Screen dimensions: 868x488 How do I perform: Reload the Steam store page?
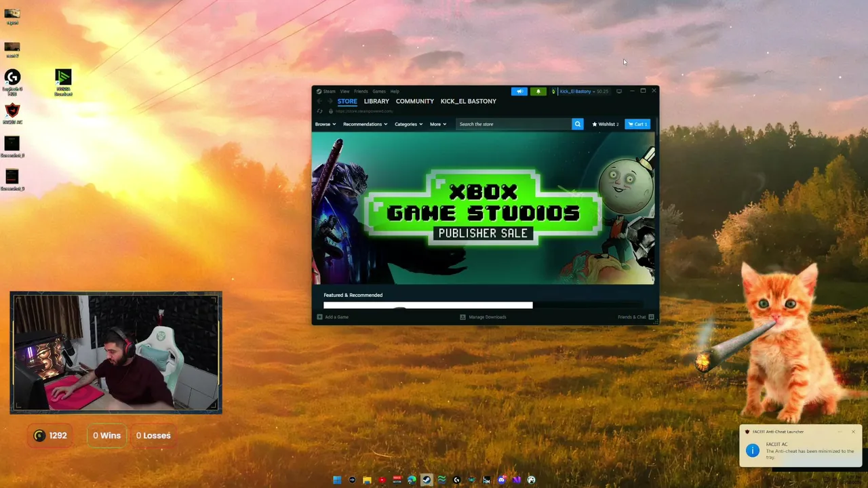pos(319,111)
